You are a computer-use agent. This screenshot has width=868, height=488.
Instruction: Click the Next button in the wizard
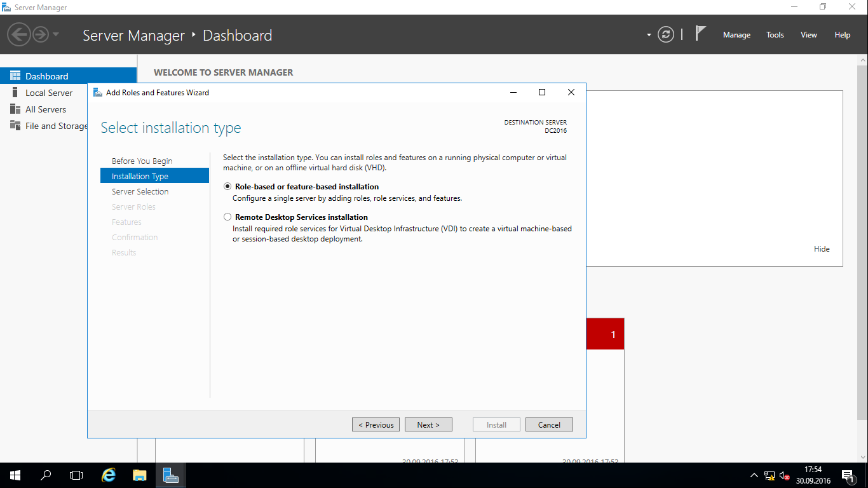[428, 424]
